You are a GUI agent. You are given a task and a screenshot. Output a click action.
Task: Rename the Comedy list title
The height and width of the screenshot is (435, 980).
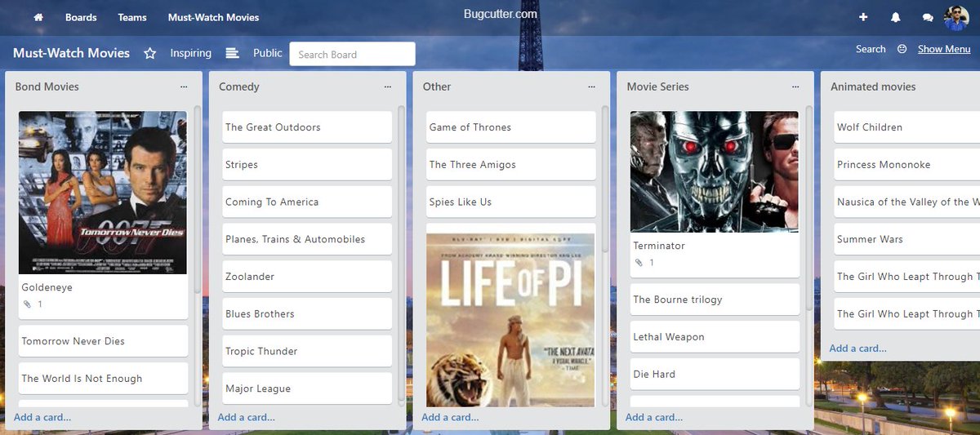click(239, 87)
